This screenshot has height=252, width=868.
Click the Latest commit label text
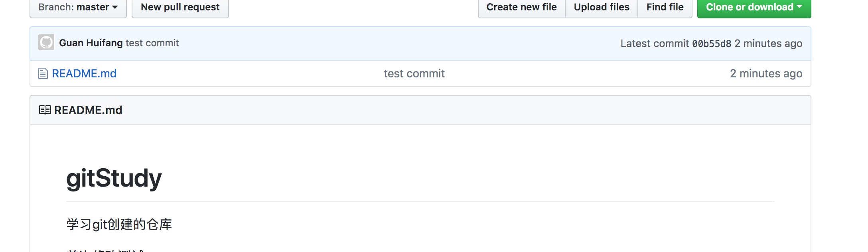click(x=655, y=43)
